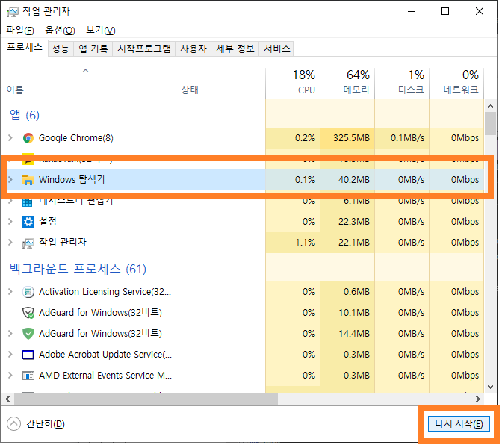Switch to the 시작프로그램 tab
502x448 pixels.
tap(144, 49)
